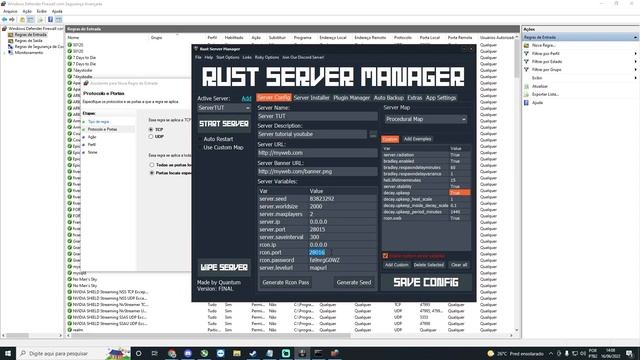Open the Procedural Map dropdown
Image resolution: width=640 pixels, height=360 pixels.
coord(426,119)
